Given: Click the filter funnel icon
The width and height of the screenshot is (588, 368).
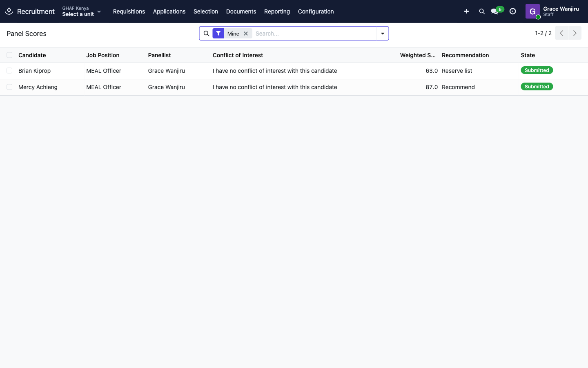Looking at the screenshot, I should point(218,34).
